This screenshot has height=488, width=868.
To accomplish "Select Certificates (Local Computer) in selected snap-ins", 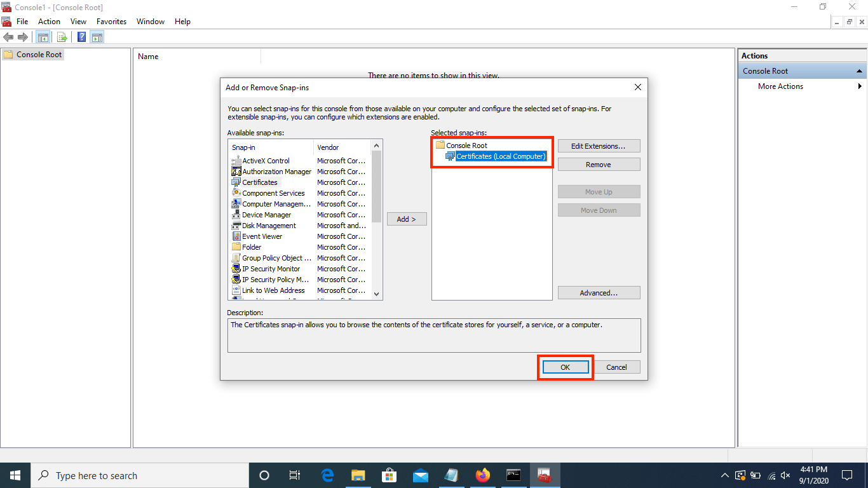I will click(500, 156).
